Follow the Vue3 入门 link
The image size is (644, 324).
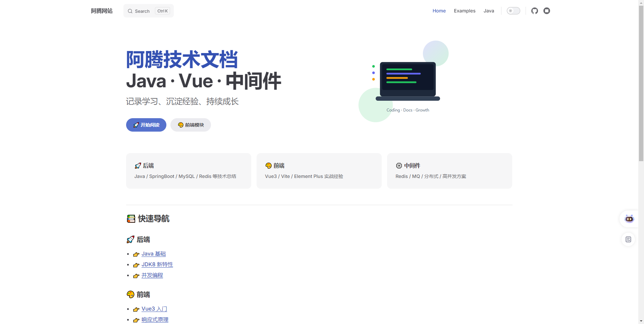pos(154,309)
